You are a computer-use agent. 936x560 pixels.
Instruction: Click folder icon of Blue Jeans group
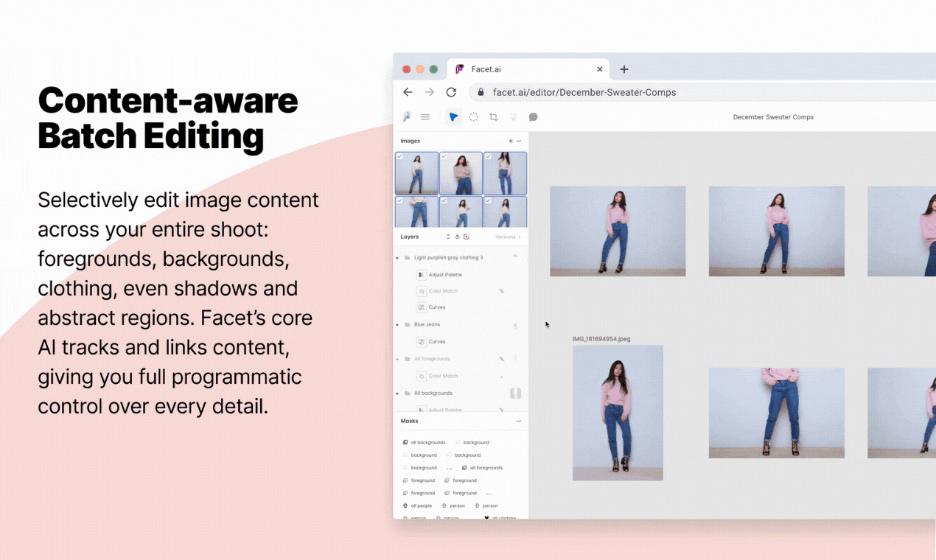click(x=408, y=325)
